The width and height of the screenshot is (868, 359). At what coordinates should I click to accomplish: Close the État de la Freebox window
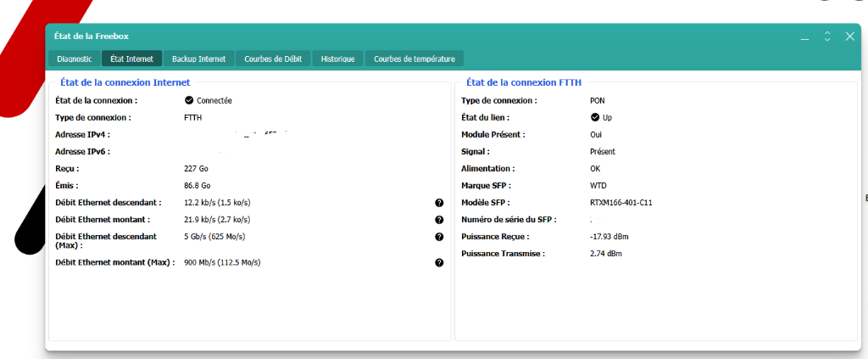(849, 36)
